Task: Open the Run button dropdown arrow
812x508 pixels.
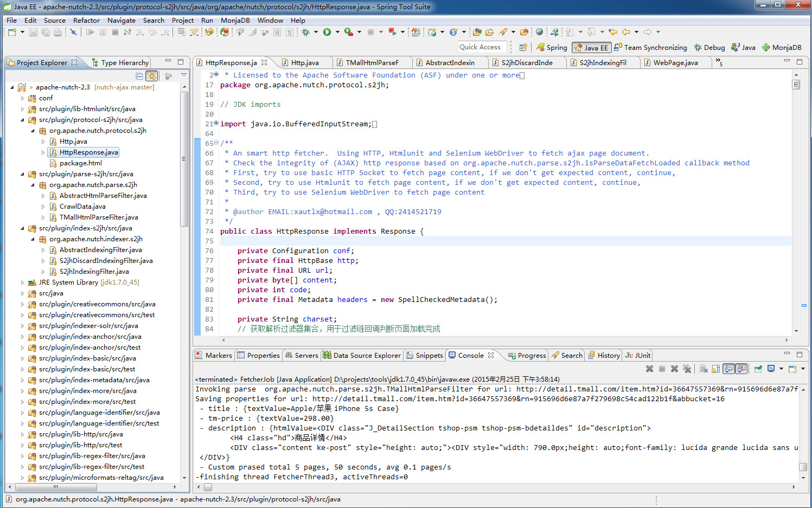Action: click(337, 33)
